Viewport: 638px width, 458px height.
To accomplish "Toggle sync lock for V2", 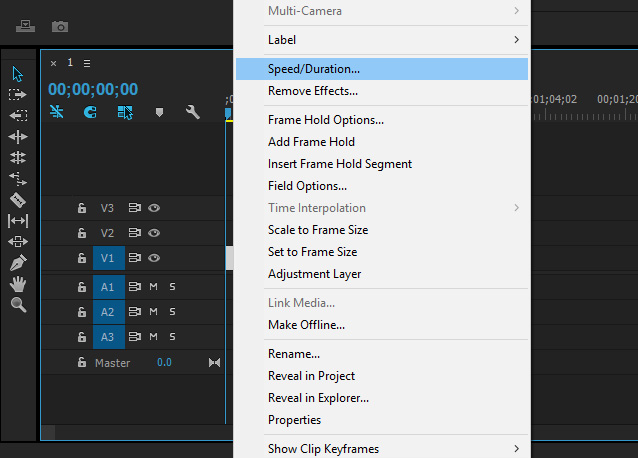I will click(x=135, y=233).
